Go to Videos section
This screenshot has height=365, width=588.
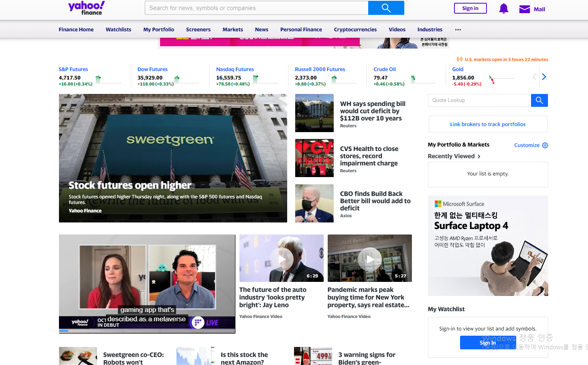[397, 30]
